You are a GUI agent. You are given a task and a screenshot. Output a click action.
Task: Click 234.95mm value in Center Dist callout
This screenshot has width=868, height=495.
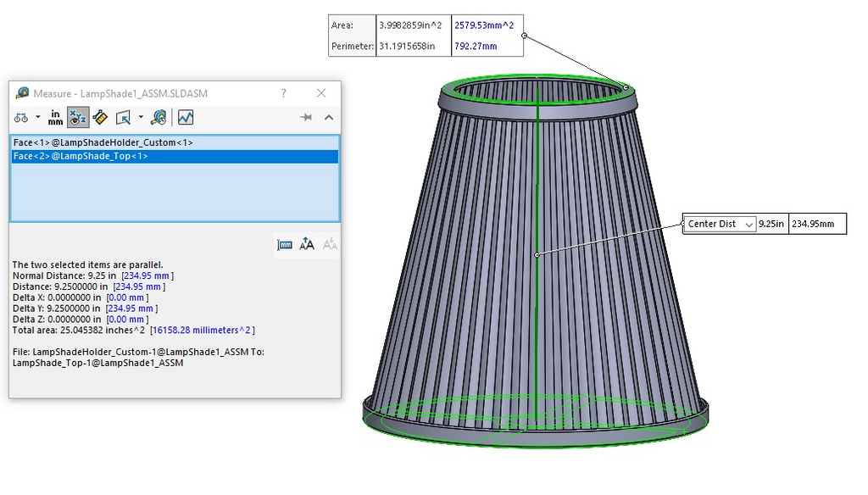tap(813, 224)
